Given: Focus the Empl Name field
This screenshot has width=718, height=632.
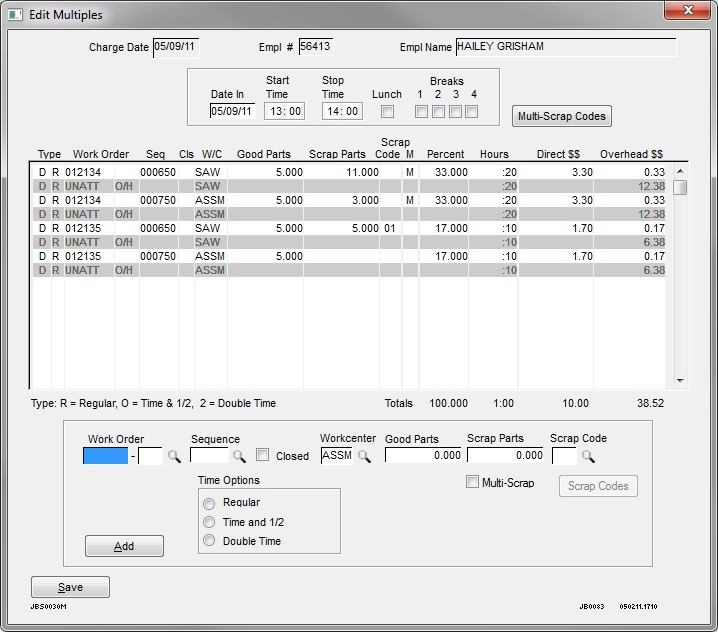Looking at the screenshot, I should (566, 47).
